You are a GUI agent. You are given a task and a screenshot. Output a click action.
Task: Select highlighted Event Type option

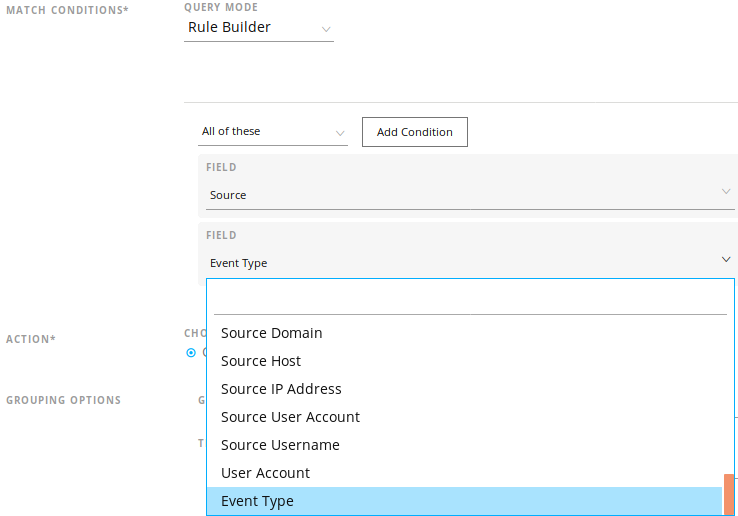(x=257, y=501)
